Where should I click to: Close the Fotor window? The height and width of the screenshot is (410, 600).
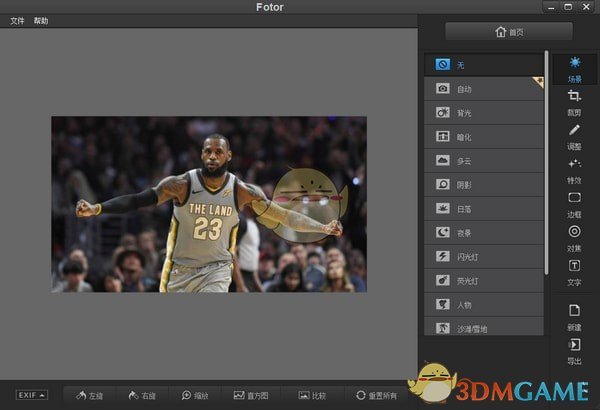(586, 7)
